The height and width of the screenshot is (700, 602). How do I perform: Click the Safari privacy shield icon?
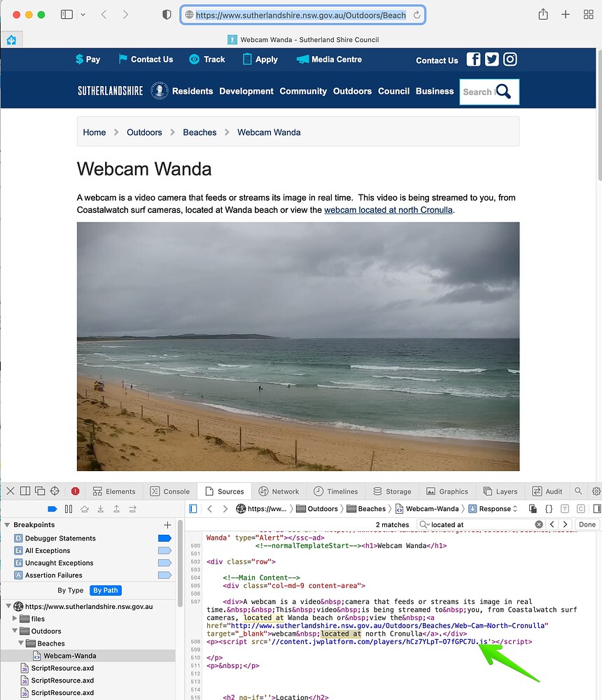pyautogui.click(x=167, y=15)
